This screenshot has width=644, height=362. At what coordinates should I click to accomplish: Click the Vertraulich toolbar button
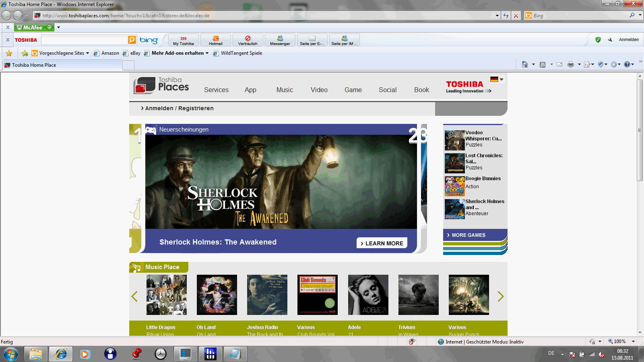[248, 40]
